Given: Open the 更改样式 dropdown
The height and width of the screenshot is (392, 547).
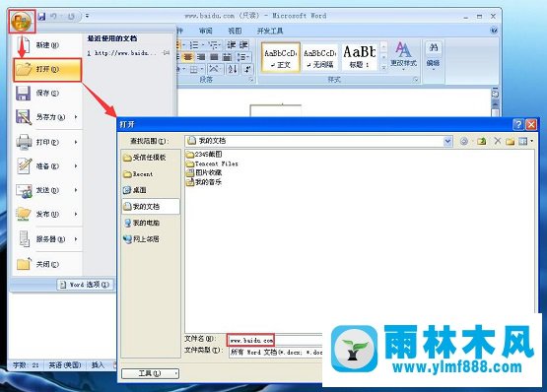Looking at the screenshot, I should coord(403,55).
